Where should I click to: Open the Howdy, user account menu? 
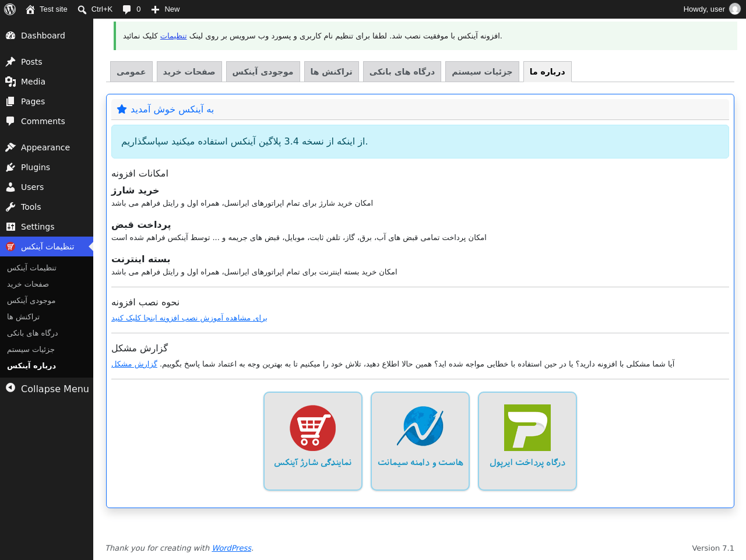pos(712,9)
